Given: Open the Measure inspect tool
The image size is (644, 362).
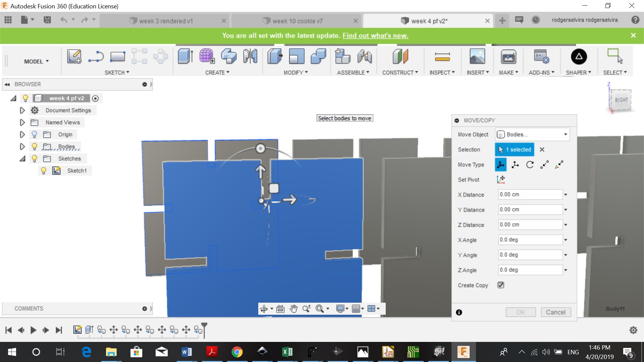Looking at the screenshot, I should click(x=442, y=56).
